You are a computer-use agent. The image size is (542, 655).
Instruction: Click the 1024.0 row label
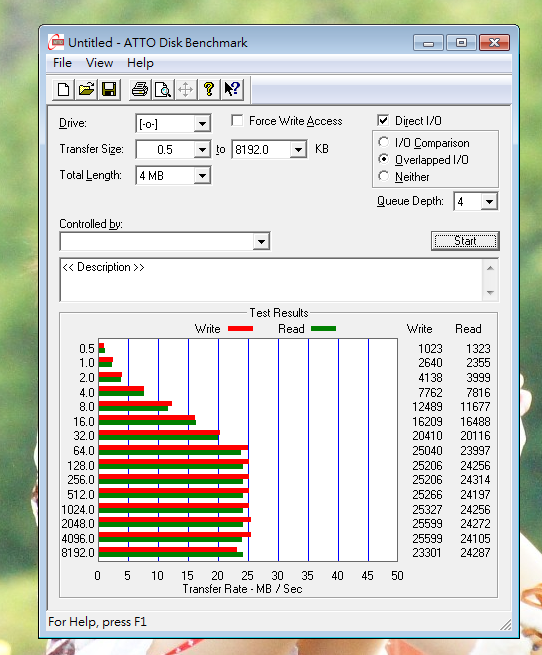point(78,510)
